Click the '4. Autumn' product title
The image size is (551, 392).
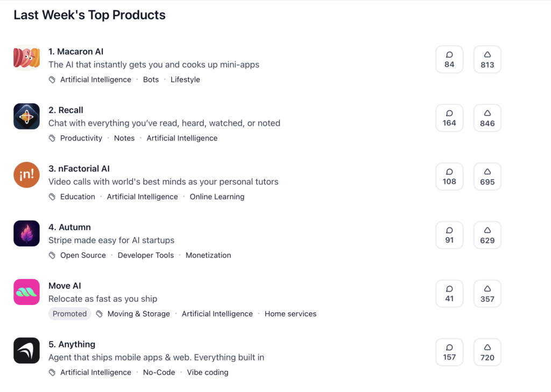tap(69, 227)
